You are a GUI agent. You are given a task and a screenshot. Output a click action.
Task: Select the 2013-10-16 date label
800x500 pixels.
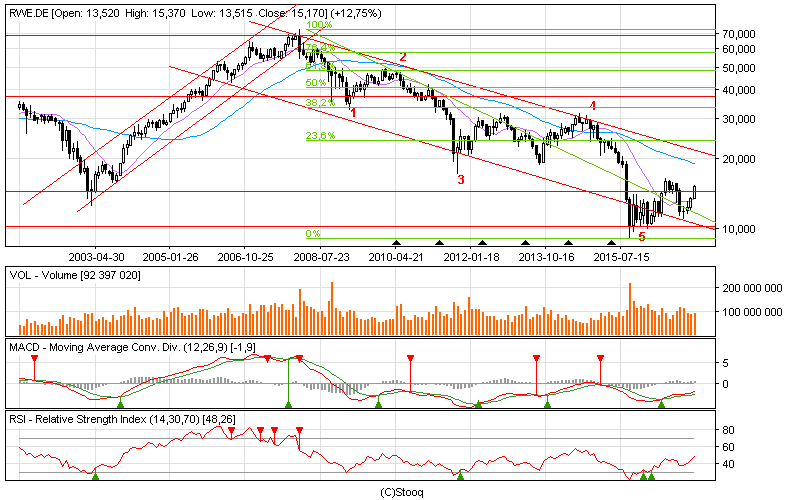click(x=546, y=257)
